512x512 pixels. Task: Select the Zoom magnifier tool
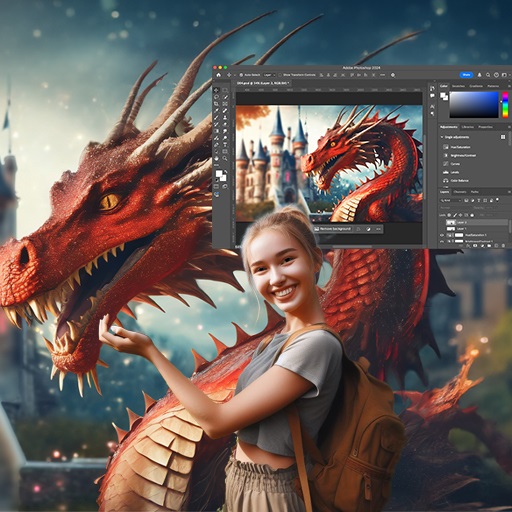coord(225,158)
